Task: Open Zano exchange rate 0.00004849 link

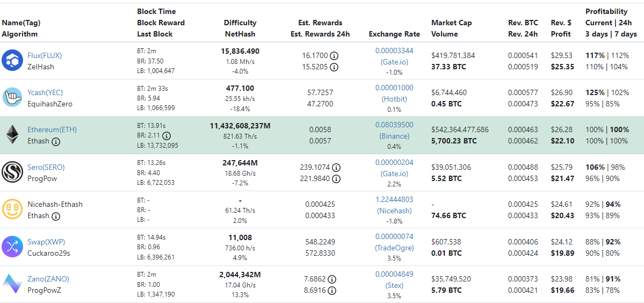Action: tap(394, 274)
